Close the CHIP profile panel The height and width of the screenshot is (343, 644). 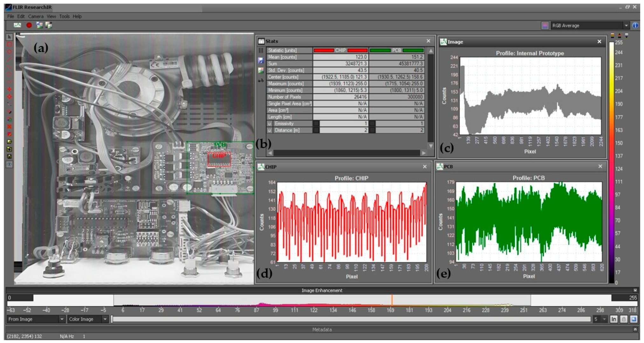pyautogui.click(x=425, y=167)
